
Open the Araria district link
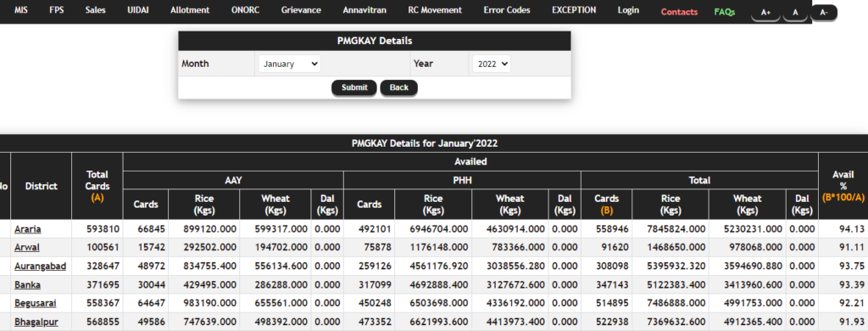click(x=28, y=229)
